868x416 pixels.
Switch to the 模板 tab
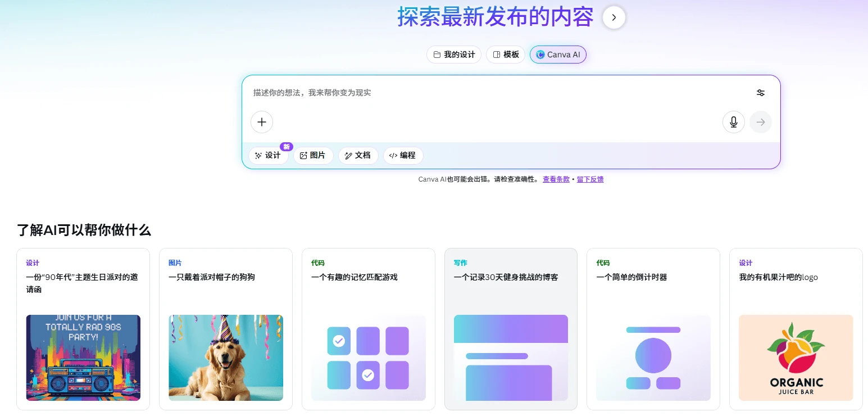[506, 55]
